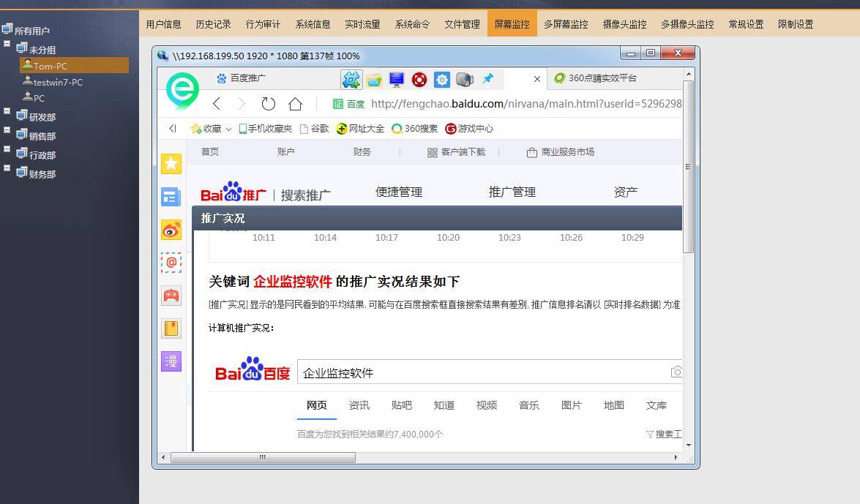This screenshot has width=860, height=504.
Task: Switch to the 摄像头监控 tab
Action: (x=625, y=24)
